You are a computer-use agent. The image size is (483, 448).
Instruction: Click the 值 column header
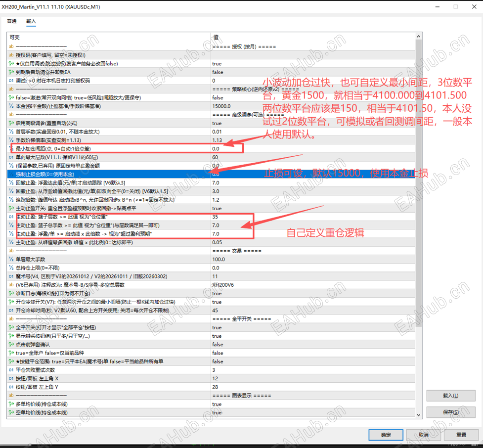click(x=313, y=37)
